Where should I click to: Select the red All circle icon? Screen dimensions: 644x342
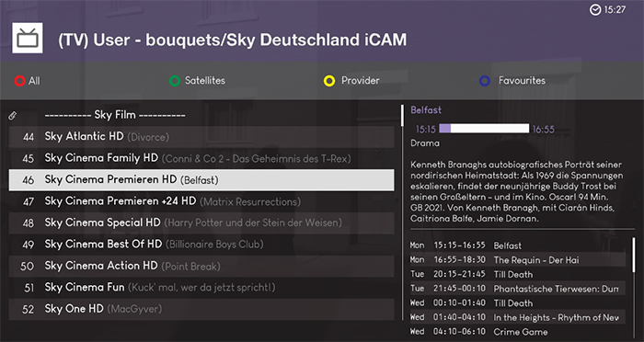click(19, 81)
